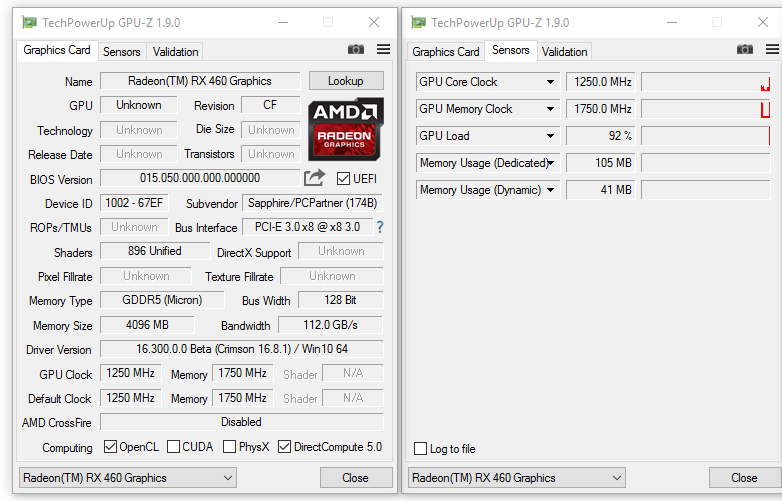782x501 pixels.
Task: Click the BIOS export share icon
Action: 315,178
